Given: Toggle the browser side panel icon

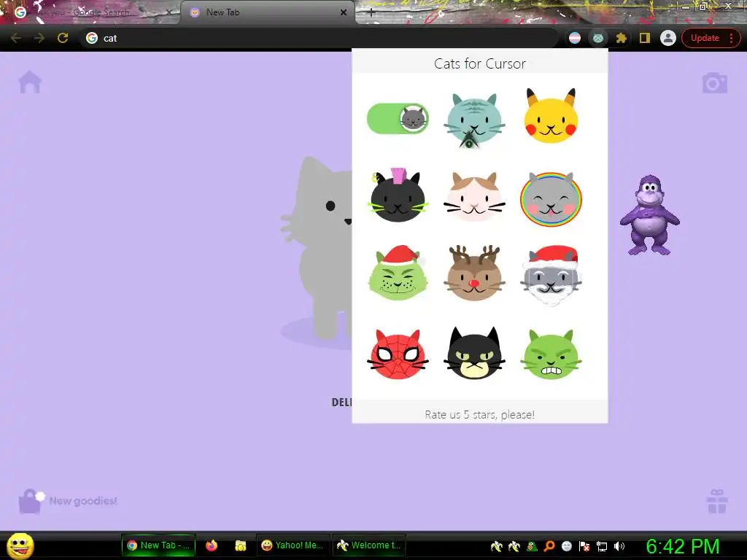Looking at the screenshot, I should click(x=645, y=38).
